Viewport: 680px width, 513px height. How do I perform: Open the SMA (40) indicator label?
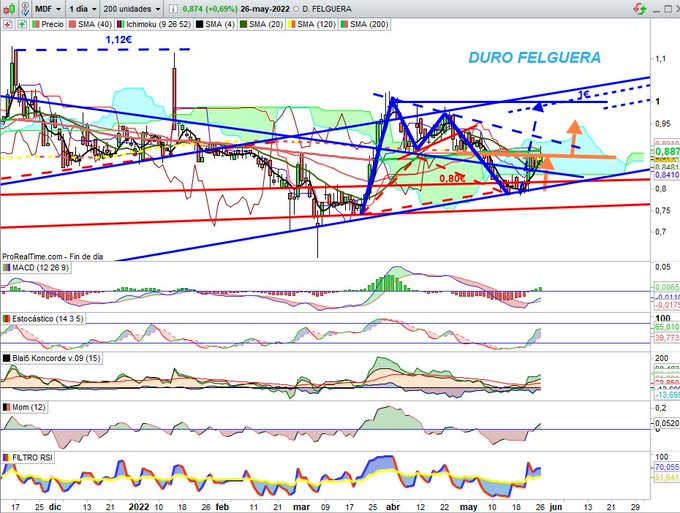click(91, 25)
